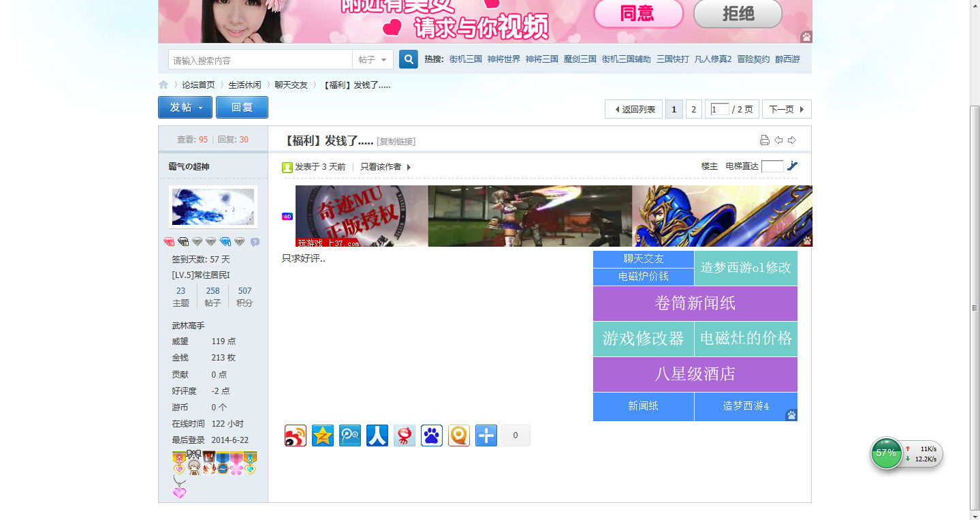Click the red diamond badge icon
Image resolution: width=980 pixels, height=520 pixels.
[169, 241]
